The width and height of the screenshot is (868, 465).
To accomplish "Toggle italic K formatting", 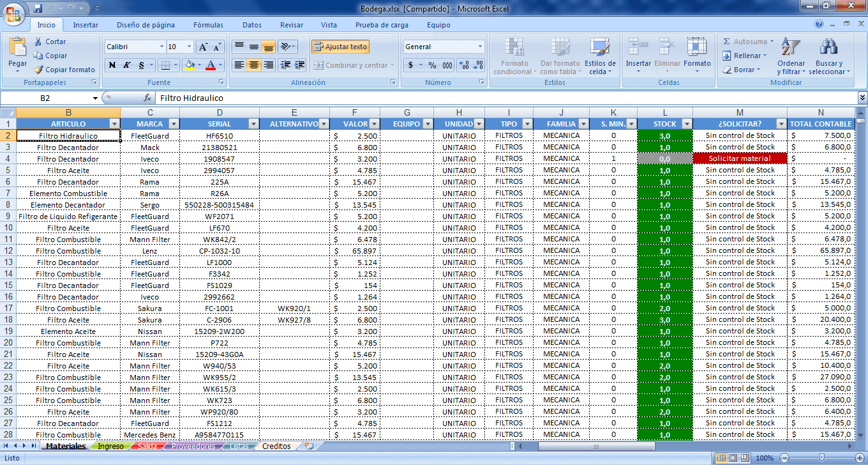I will coord(126,65).
